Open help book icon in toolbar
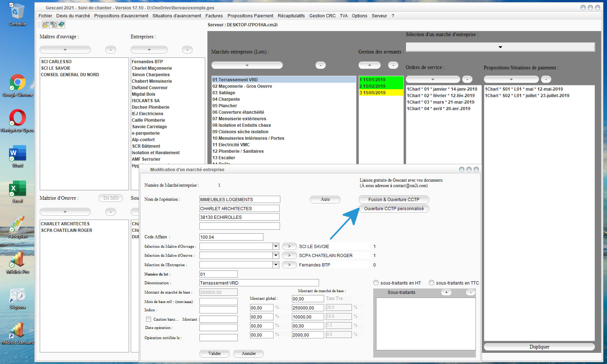 pyautogui.click(x=61, y=25)
